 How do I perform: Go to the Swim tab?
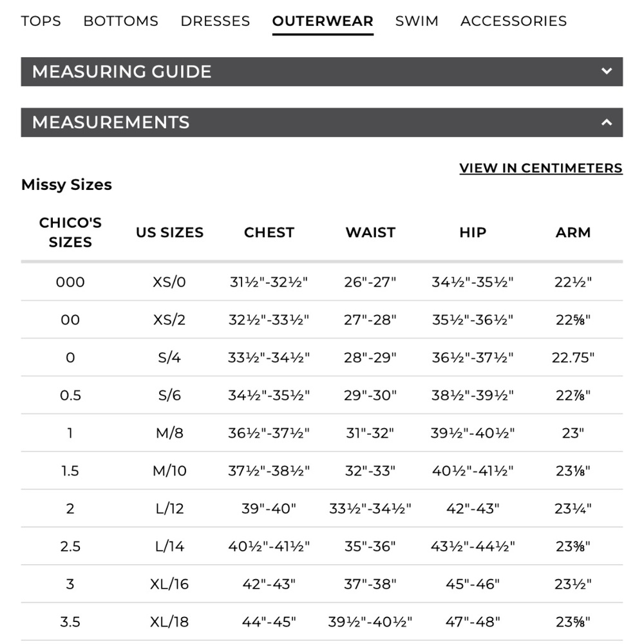point(417,21)
